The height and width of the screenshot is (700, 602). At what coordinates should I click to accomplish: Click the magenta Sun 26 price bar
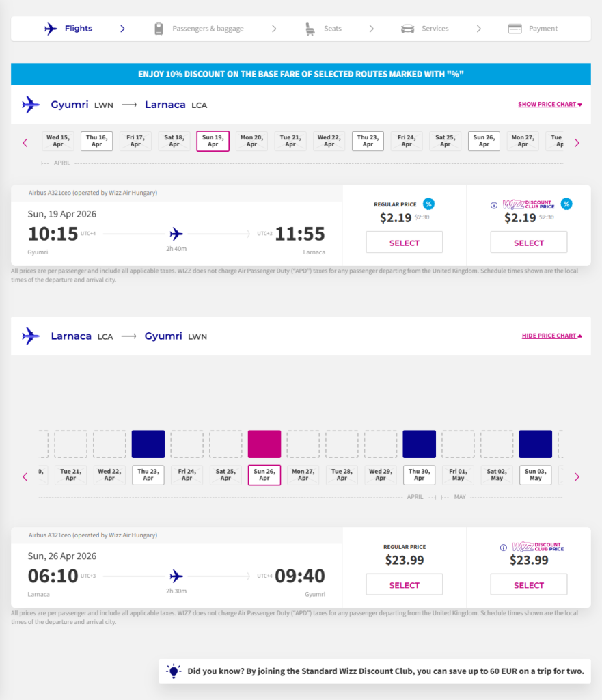pos(264,444)
